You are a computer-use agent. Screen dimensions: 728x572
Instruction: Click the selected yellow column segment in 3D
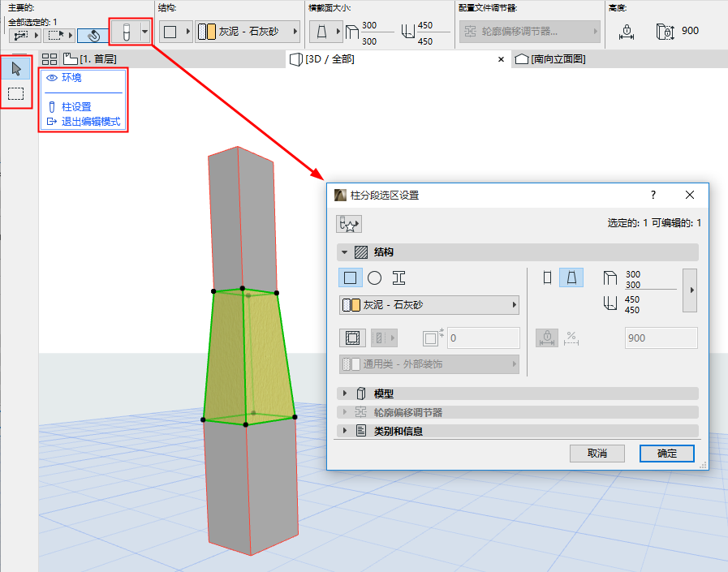click(x=251, y=358)
